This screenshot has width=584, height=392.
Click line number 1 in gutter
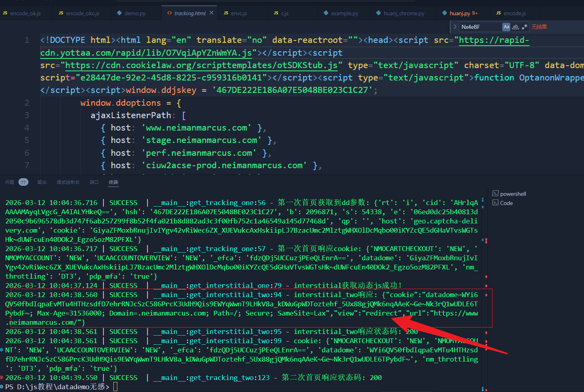[x=27, y=40]
